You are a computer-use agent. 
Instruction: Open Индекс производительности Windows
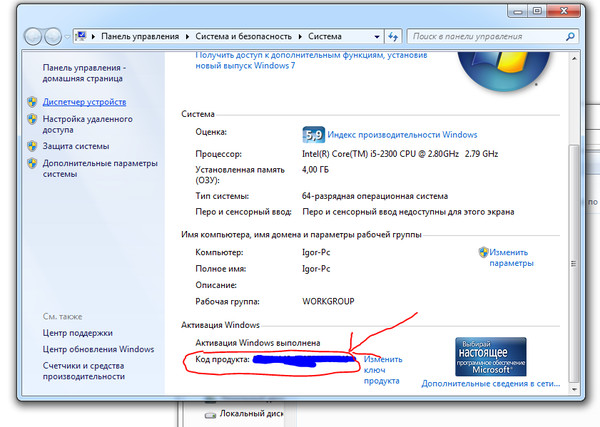[x=402, y=135]
